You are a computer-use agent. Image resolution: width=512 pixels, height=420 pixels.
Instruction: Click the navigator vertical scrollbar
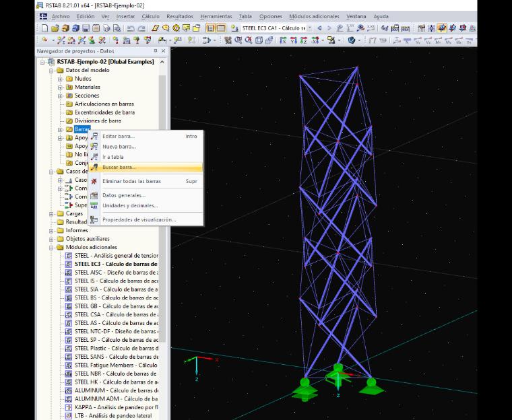[162, 209]
